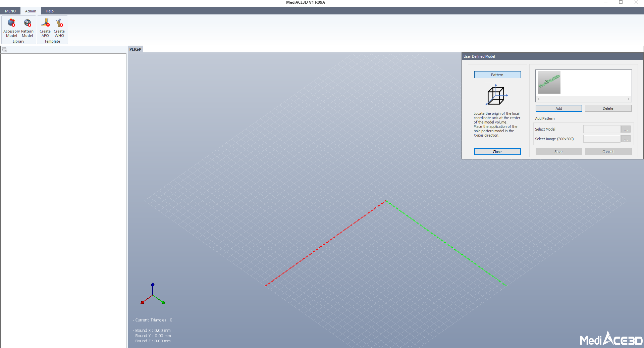Minimize the MediACE3D window

(606, 2)
